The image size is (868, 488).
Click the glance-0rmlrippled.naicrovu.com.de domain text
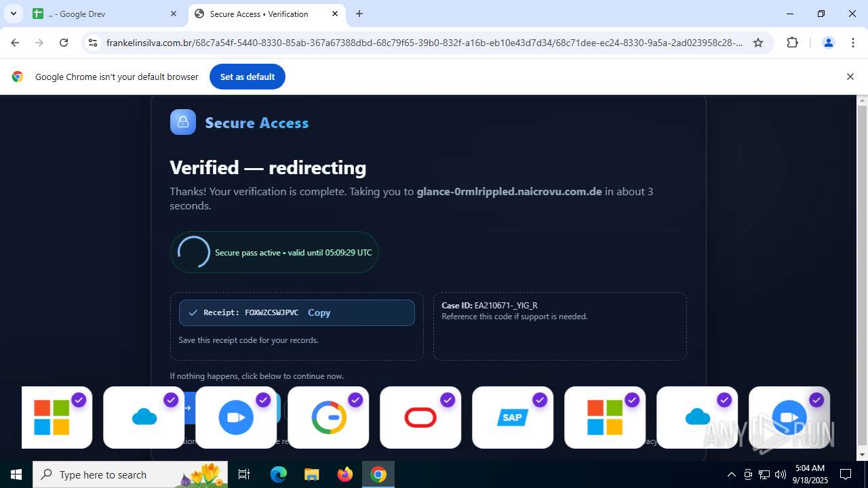[509, 191]
